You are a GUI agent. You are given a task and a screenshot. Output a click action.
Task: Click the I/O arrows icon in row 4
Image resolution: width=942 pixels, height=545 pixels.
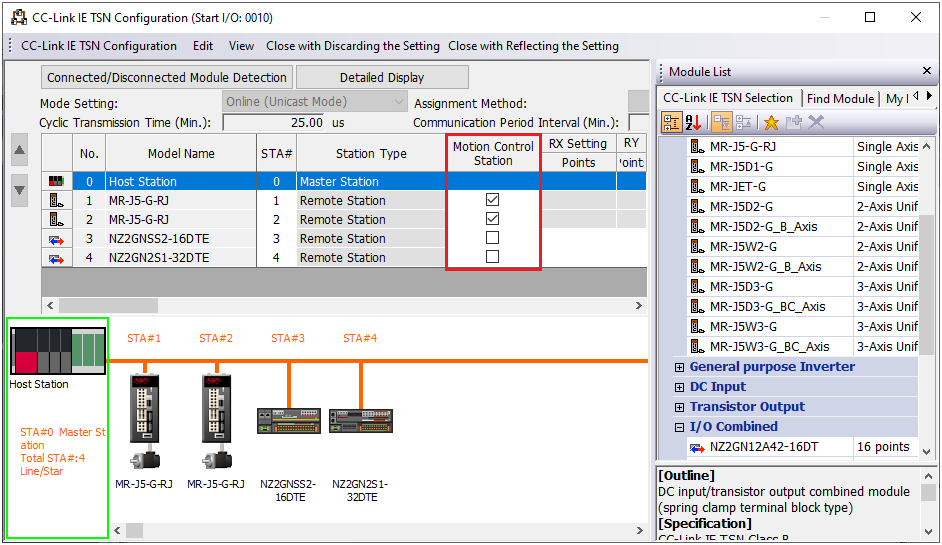56,259
